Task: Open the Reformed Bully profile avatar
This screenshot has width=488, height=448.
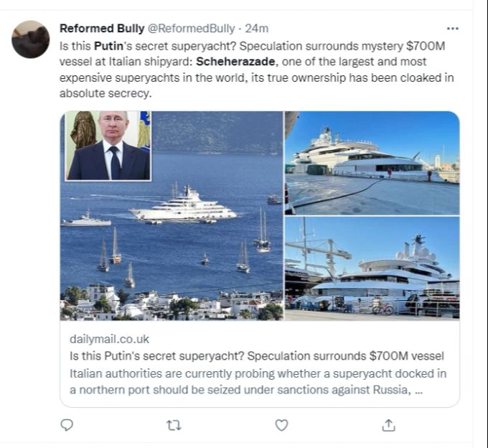Action: click(31, 39)
